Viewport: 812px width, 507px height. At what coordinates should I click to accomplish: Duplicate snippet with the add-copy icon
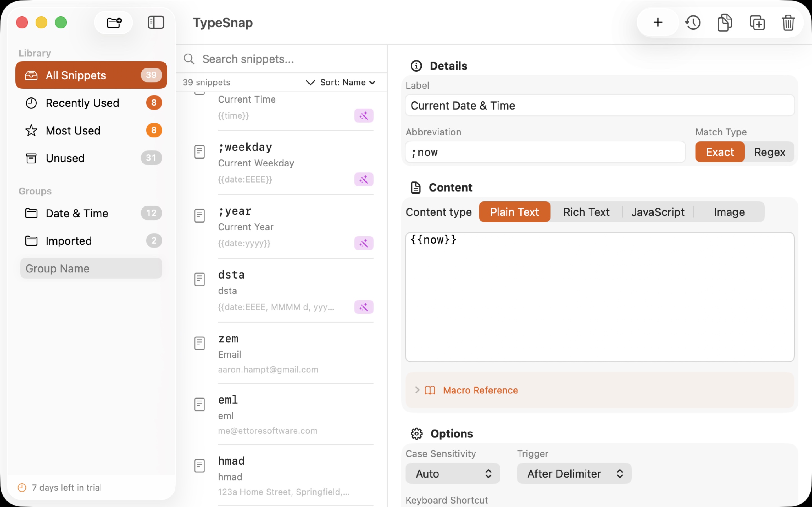coord(757,23)
